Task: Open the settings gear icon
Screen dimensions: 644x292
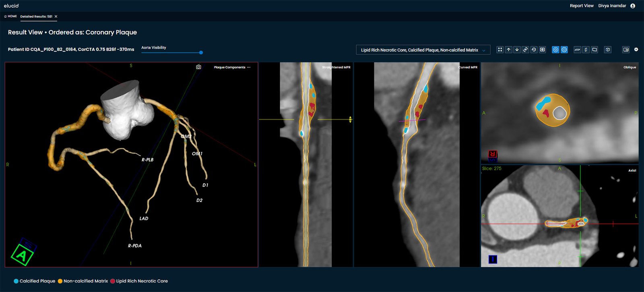Action: point(636,50)
